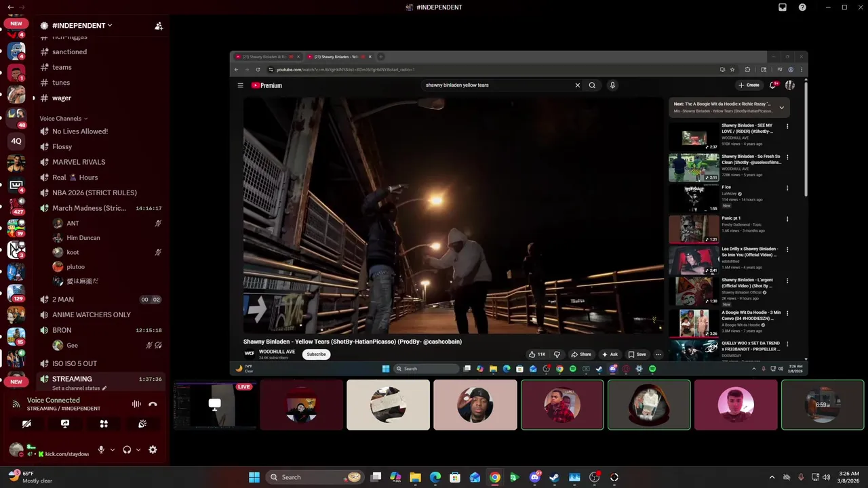Like the video with 11K button

pos(537,354)
